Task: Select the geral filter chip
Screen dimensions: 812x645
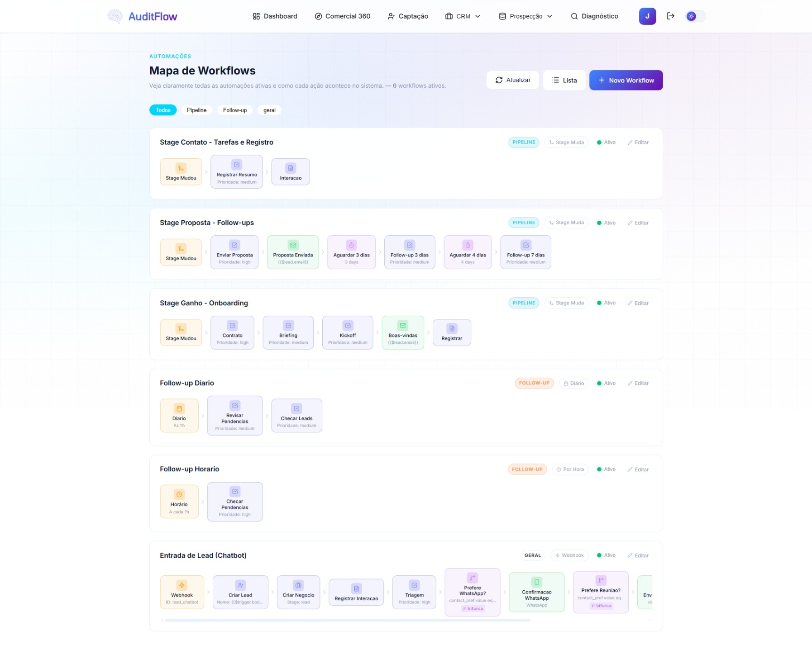Action: (269, 110)
